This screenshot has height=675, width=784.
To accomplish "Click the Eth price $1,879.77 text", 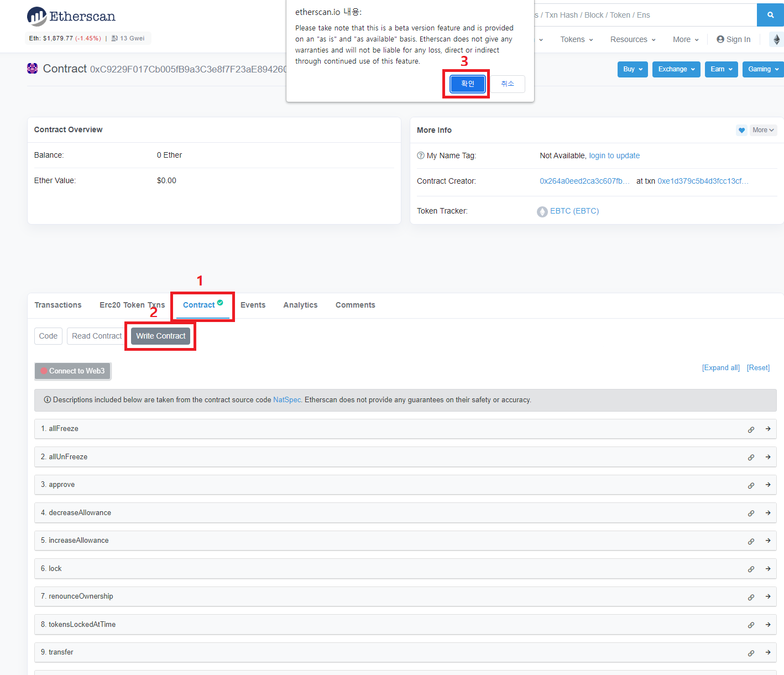I will [x=58, y=38].
